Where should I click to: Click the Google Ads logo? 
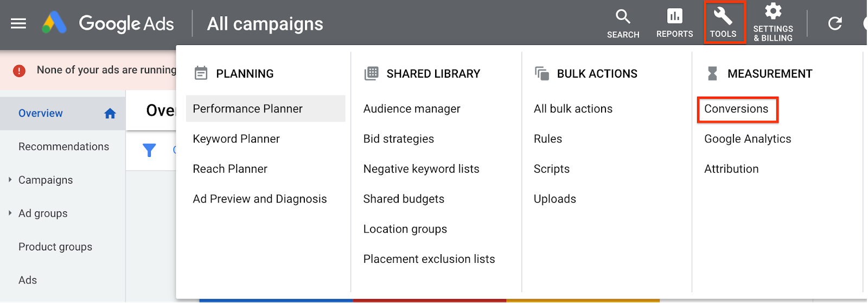click(54, 23)
